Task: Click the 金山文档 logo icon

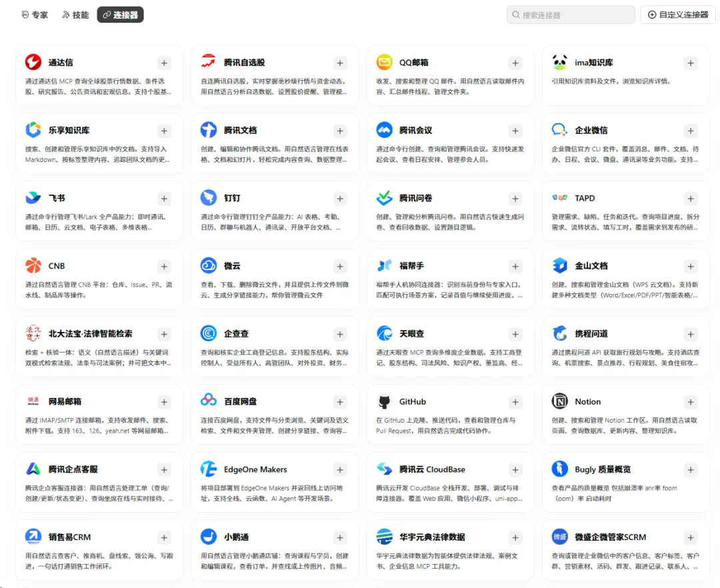Action: (x=560, y=266)
